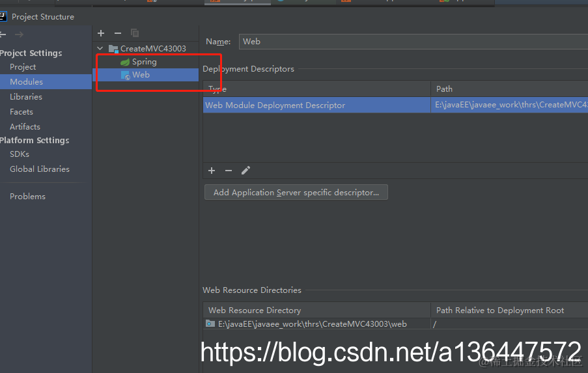Open Libraries settings
Image resolution: width=588 pixels, height=373 pixels.
pos(26,97)
